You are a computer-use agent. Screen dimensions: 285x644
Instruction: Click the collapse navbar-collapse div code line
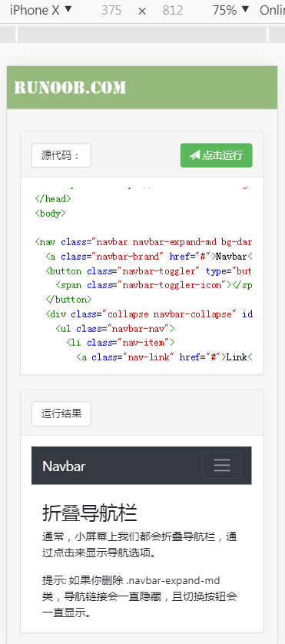pos(149,314)
